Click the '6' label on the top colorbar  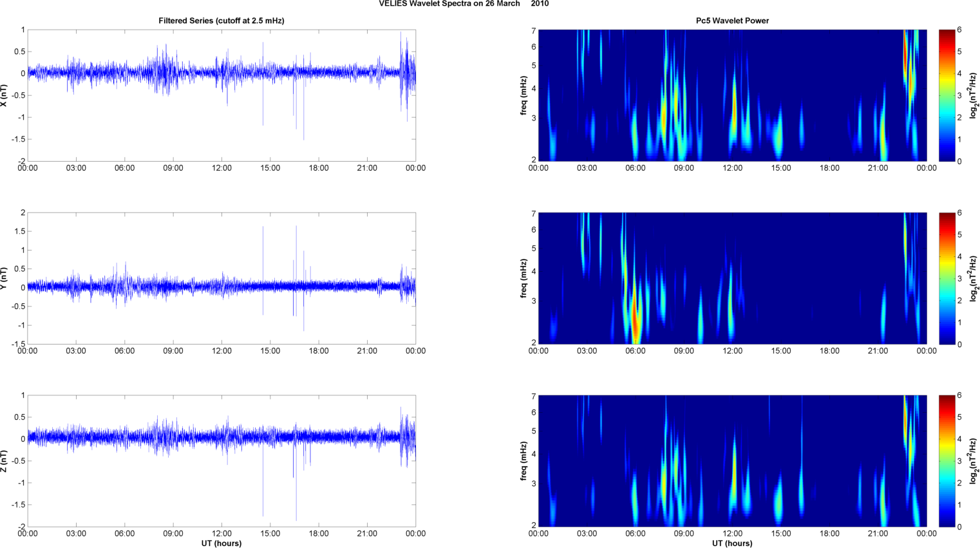tap(959, 30)
